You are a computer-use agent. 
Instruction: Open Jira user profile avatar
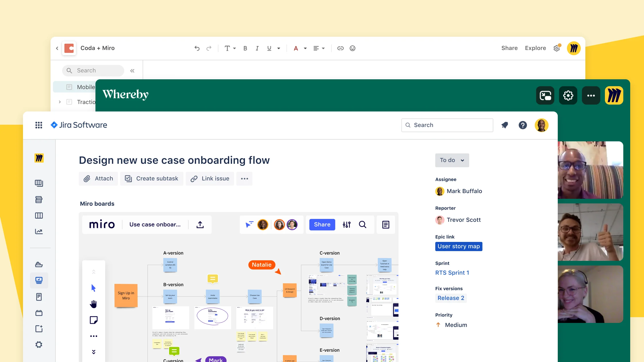(542, 125)
